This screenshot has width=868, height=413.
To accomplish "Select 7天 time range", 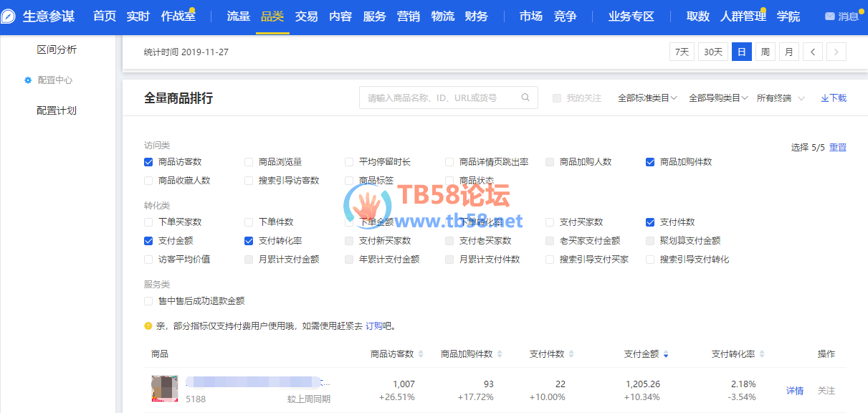I will [x=682, y=52].
